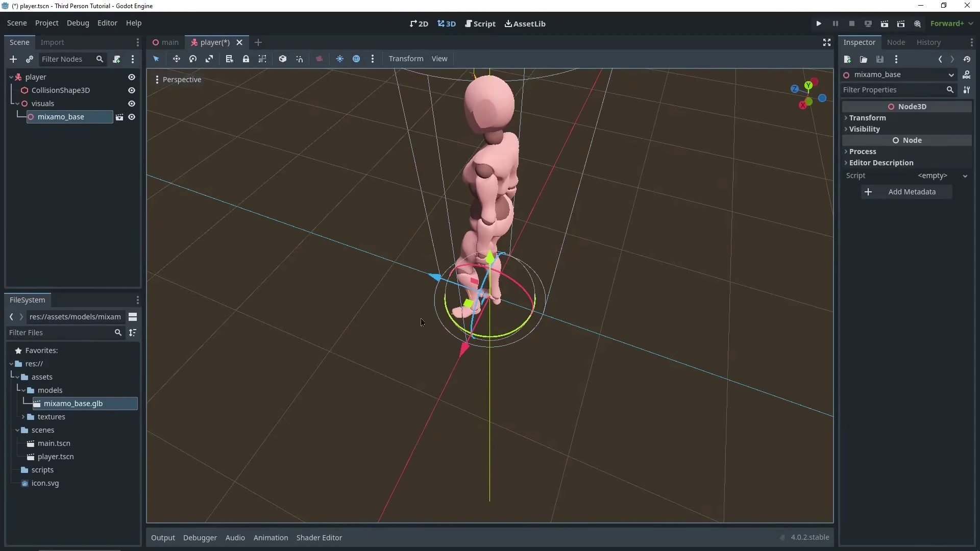Activate Move Mode tool

[176, 59]
